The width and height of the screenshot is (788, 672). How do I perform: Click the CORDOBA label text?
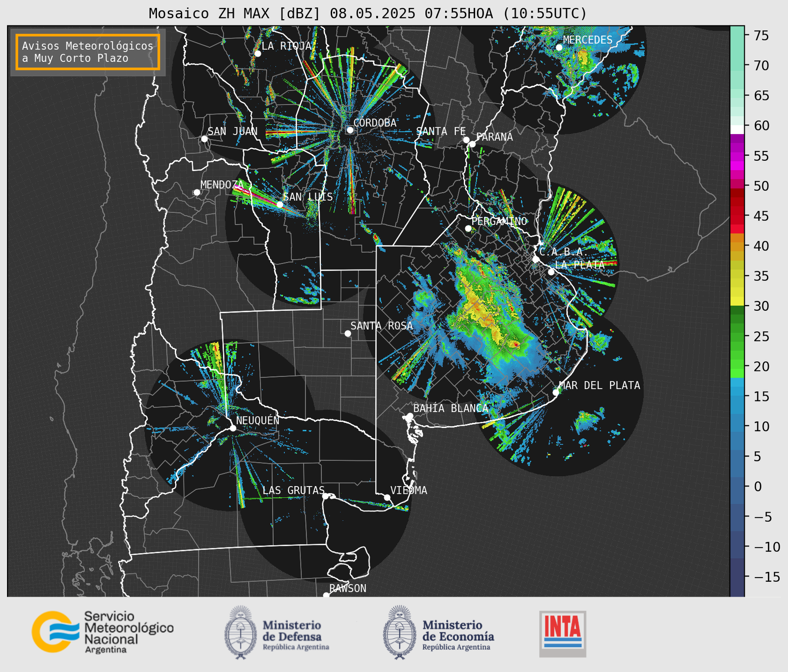pos(375,123)
